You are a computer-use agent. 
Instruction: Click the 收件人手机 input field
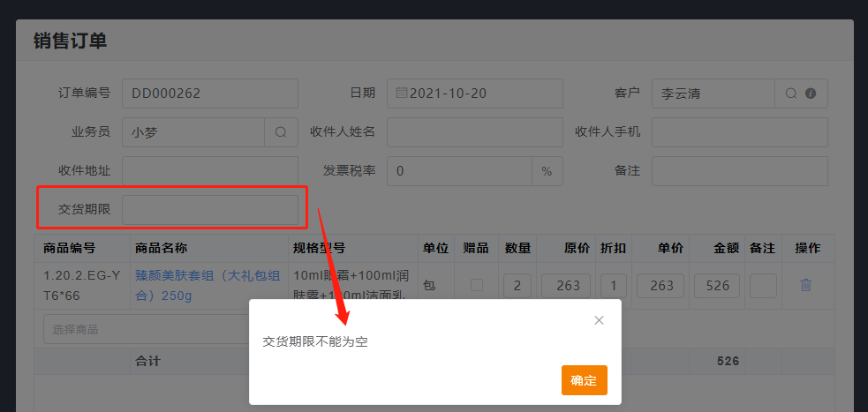(739, 132)
